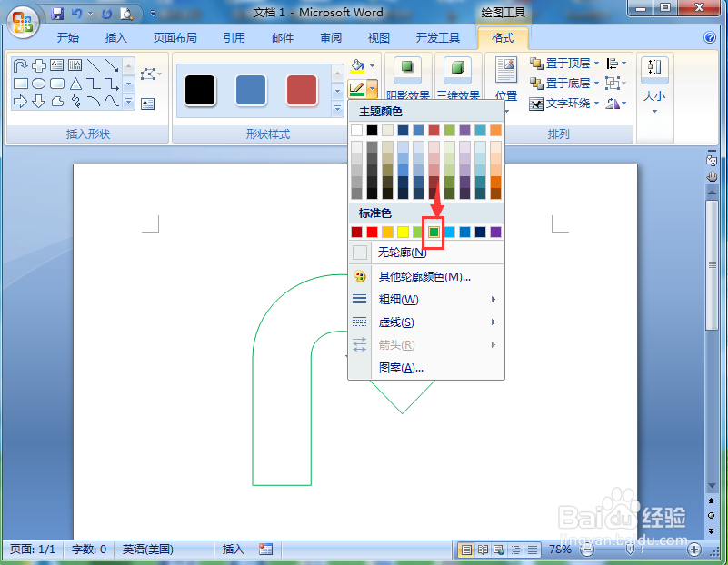Open the 粗细 weight submenu

point(426,299)
